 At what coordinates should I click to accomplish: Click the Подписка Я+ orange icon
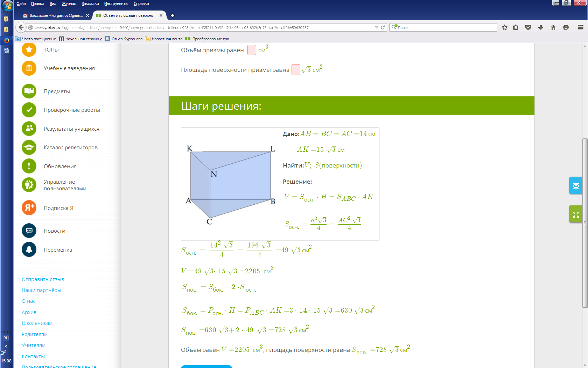pyautogui.click(x=29, y=208)
